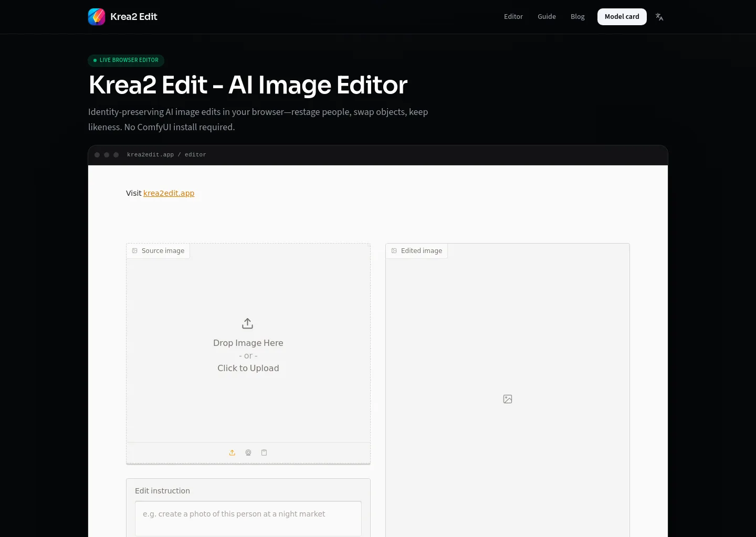Open the Blog nav item
Image resolution: width=756 pixels, height=537 pixels.
coord(577,17)
